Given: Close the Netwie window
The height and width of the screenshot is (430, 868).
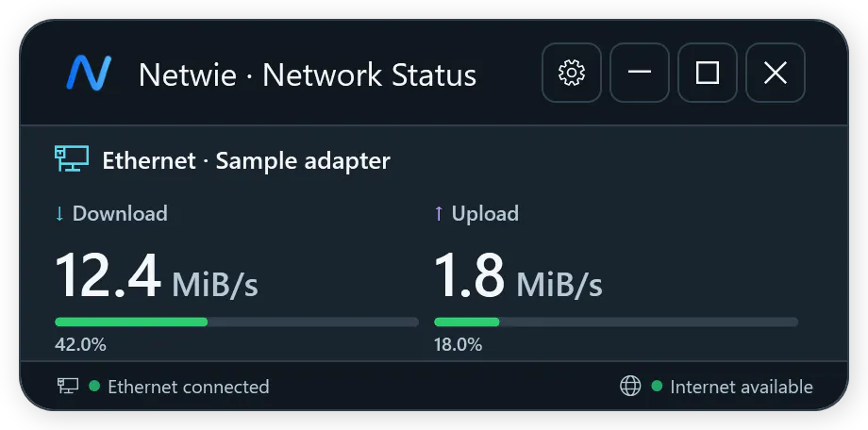Looking at the screenshot, I should (776, 73).
